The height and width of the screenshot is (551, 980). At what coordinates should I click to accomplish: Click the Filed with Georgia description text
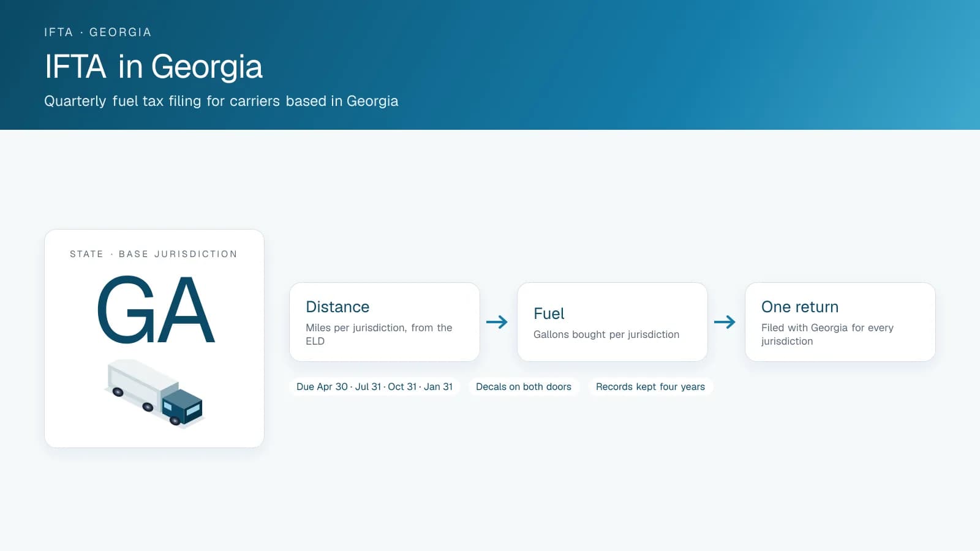[x=827, y=334]
